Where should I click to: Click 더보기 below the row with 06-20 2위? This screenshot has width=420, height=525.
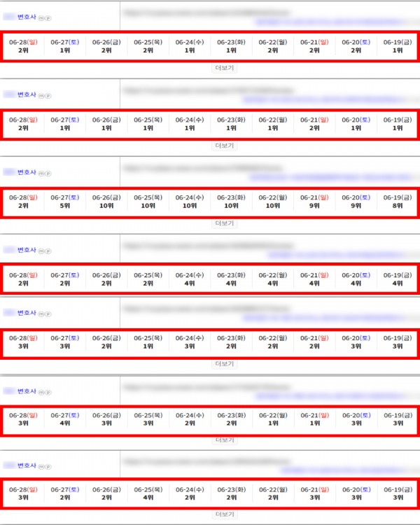(x=225, y=68)
